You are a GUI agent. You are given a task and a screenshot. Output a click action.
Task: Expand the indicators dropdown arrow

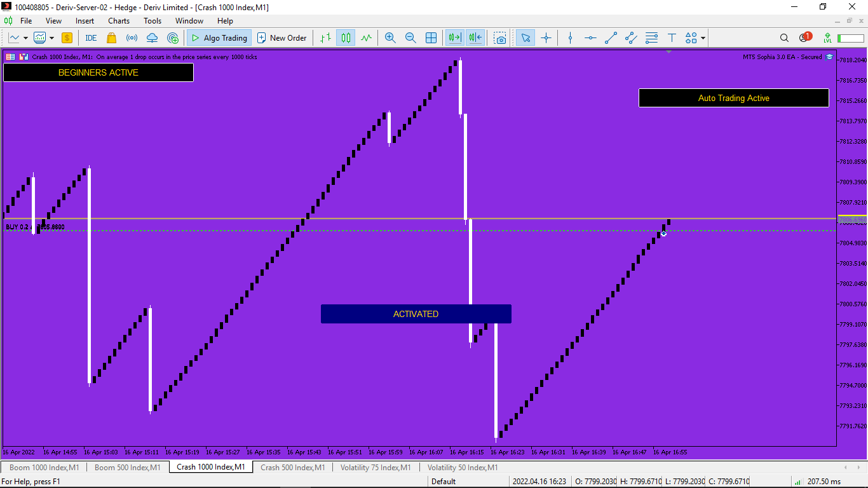pyautogui.click(x=51, y=38)
